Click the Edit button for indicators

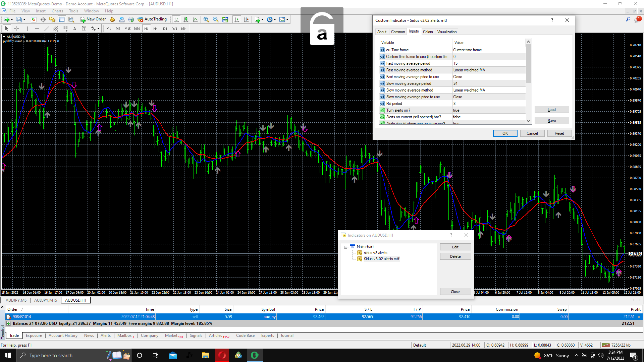click(455, 247)
